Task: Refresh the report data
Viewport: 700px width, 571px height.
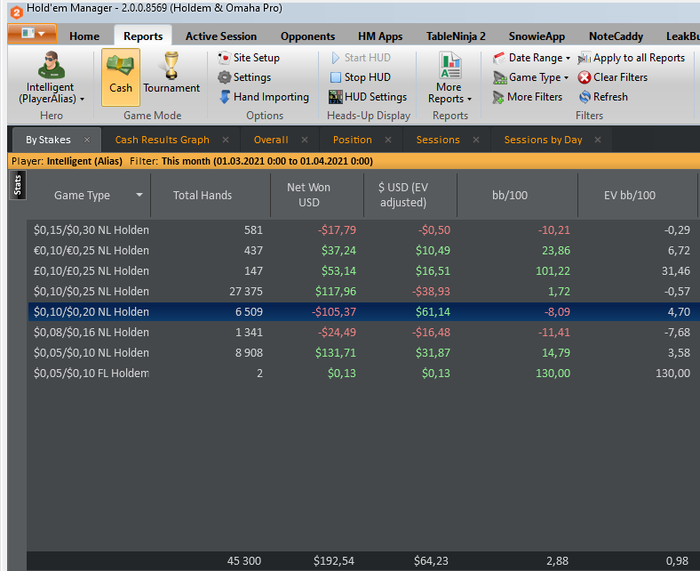Action: coord(603,97)
